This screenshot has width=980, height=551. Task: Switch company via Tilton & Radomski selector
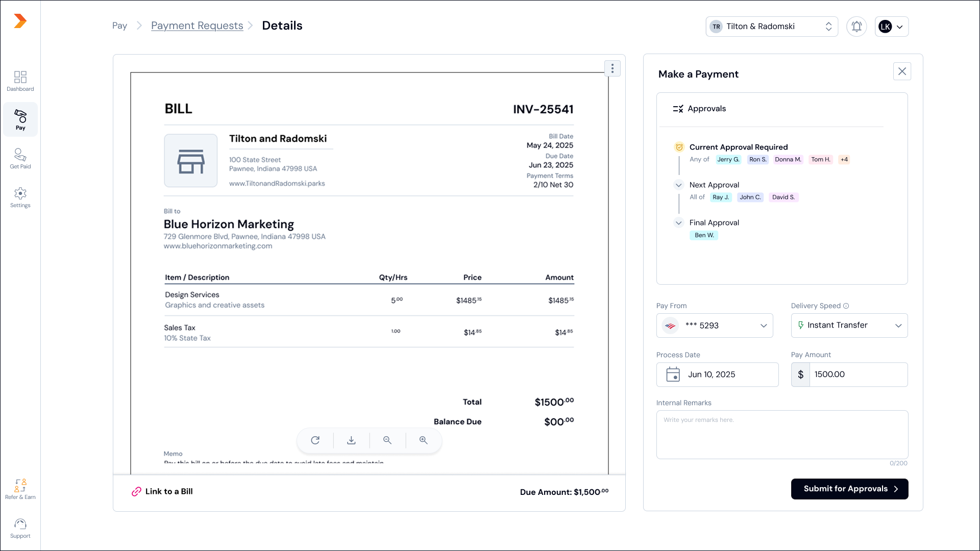point(771,27)
